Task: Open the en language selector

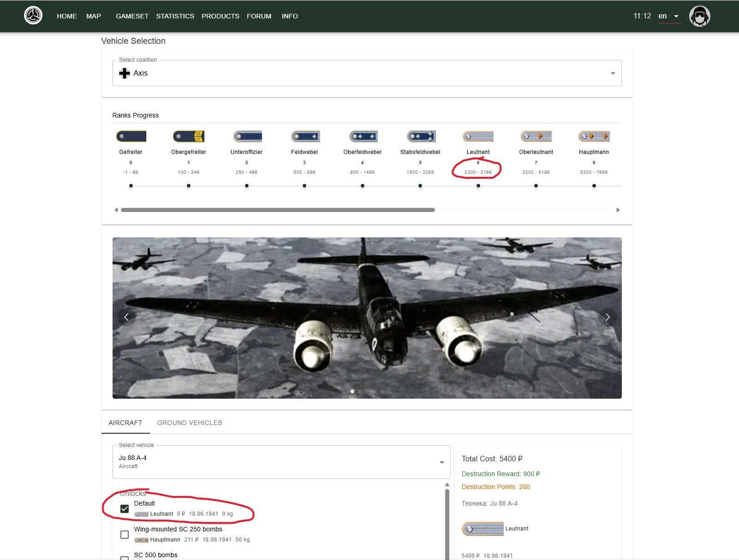Action: (668, 16)
